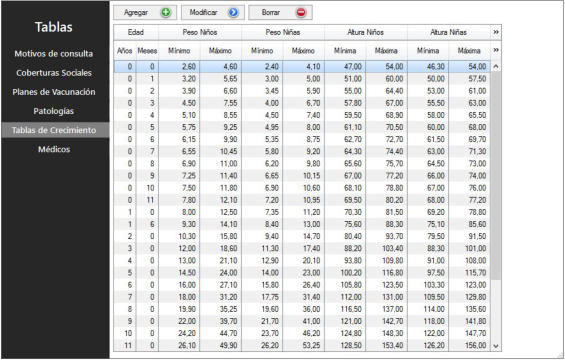Select cell 156,00 in the last row
Screen dimensions: 565x360
470,346
